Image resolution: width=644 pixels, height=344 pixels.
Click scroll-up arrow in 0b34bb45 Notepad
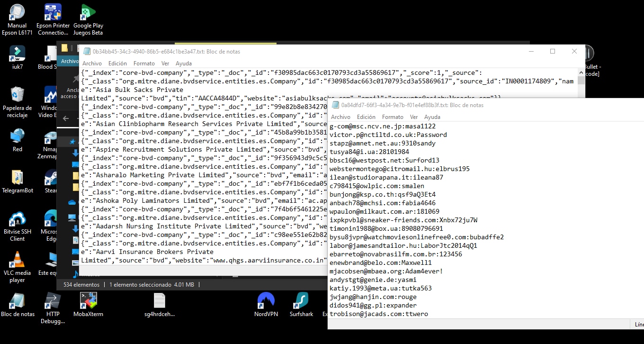point(581,72)
